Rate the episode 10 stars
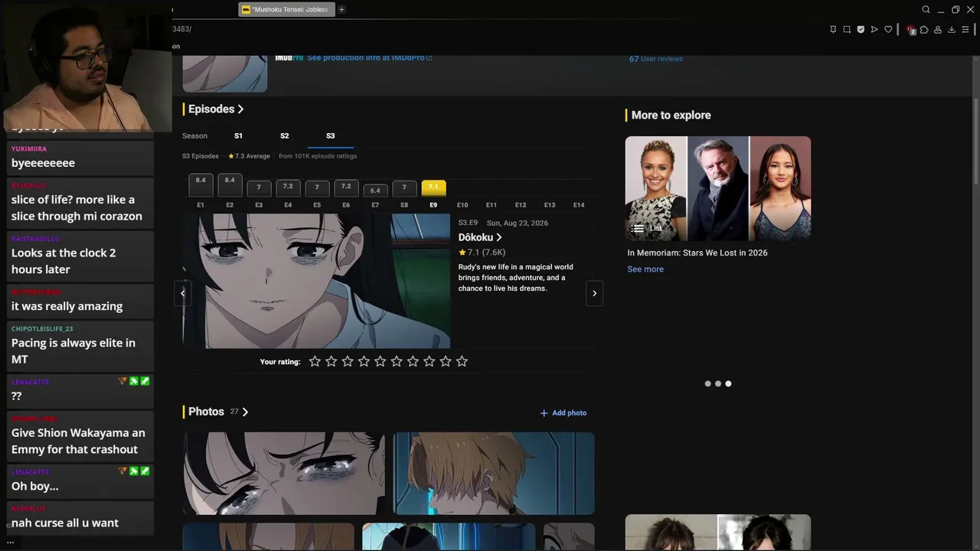 point(462,361)
